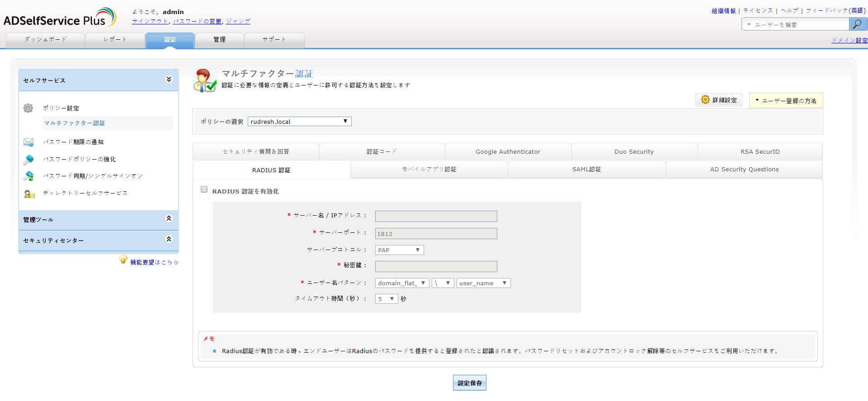Viewport: 868px width, 401px height.
Task: Select ポリシー設定 in sidebar
Action: point(61,108)
